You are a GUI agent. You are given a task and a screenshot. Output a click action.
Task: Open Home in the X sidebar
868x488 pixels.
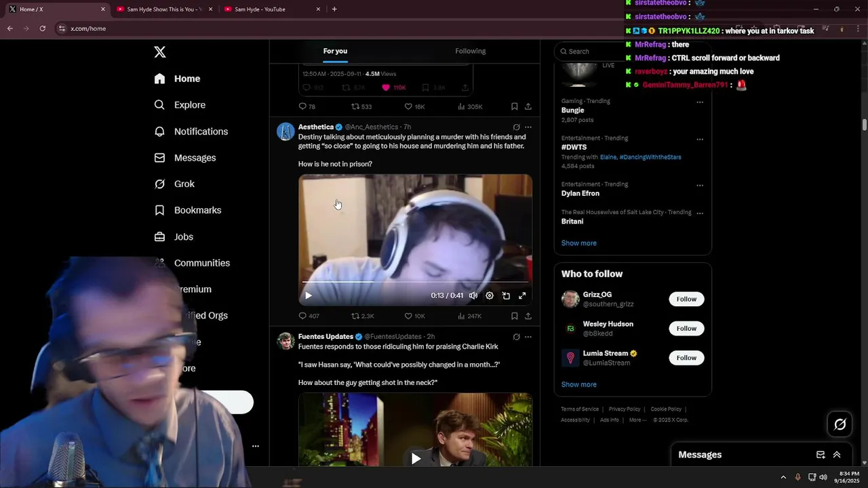[177, 79]
